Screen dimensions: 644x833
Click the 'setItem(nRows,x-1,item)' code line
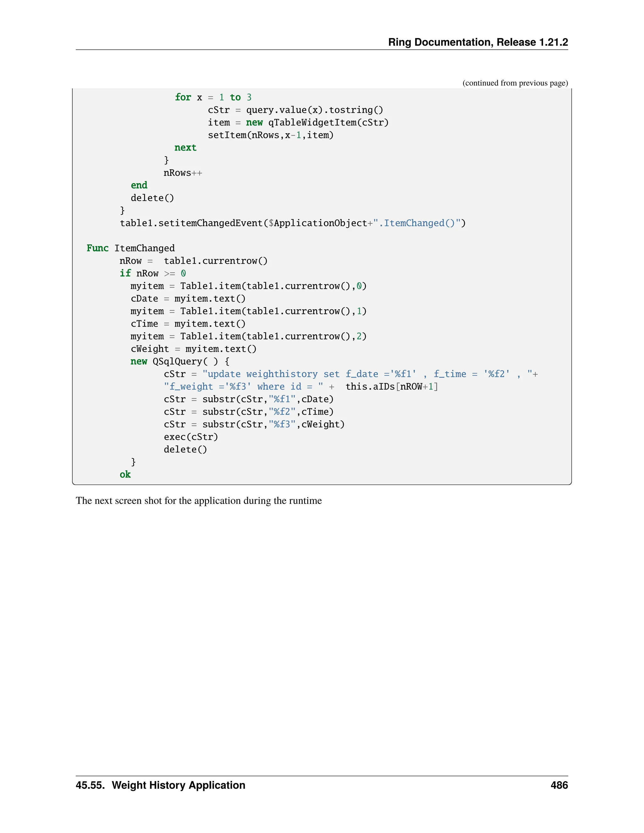[x=270, y=135]
